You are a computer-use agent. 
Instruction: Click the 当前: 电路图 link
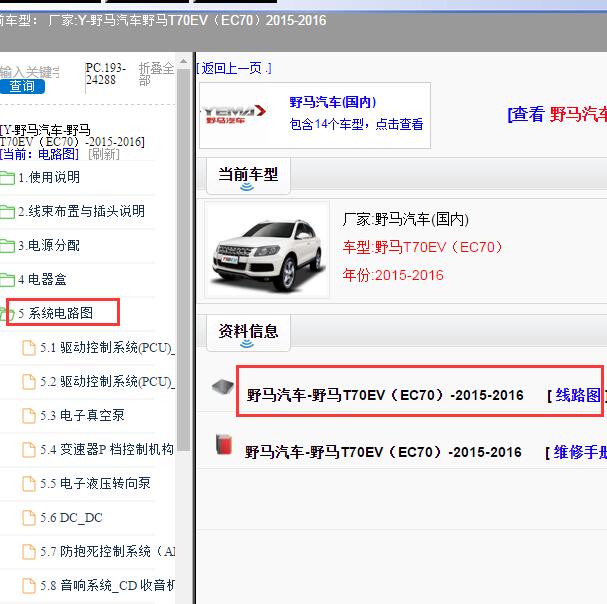(39, 154)
